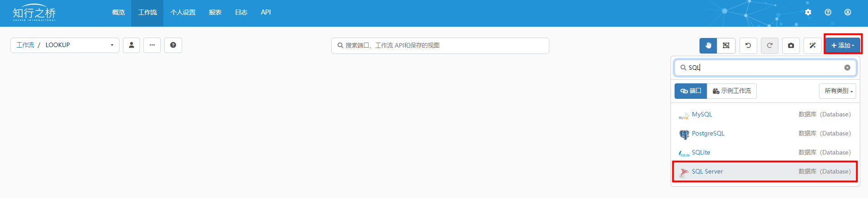Open the help question mark icon in header

(828, 12)
